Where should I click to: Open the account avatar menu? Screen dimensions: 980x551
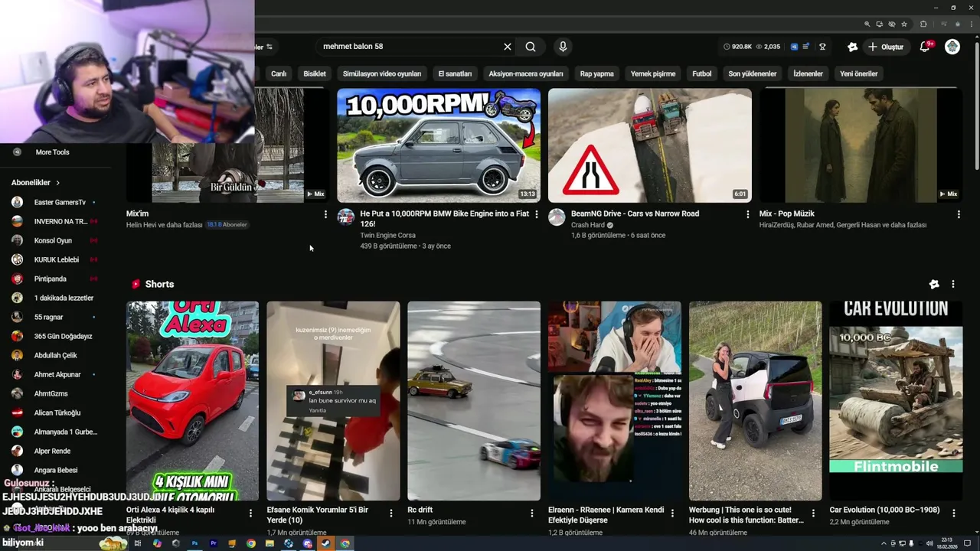click(952, 47)
